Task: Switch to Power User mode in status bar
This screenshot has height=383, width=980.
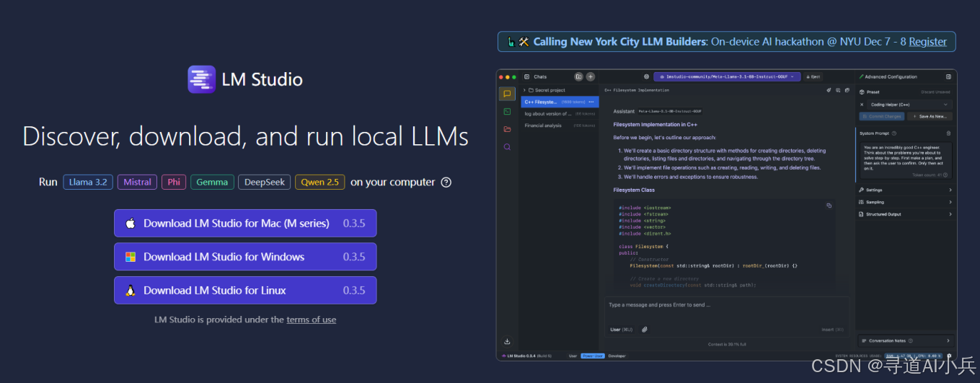Action: click(593, 356)
